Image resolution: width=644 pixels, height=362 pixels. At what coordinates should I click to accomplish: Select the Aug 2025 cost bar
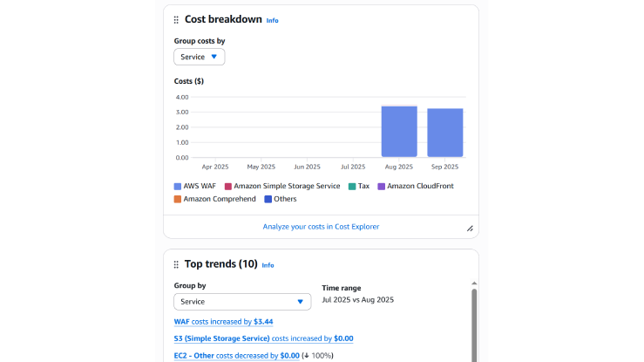[399, 132]
